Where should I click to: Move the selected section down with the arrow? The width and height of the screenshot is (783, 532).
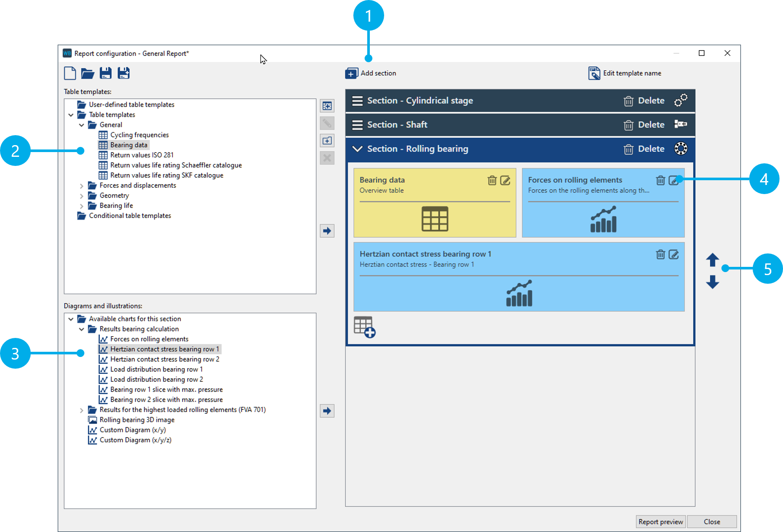pyautogui.click(x=712, y=282)
